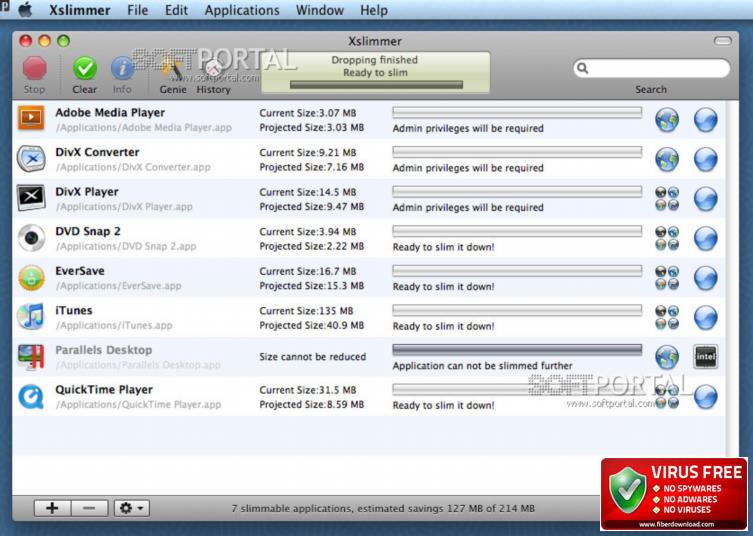Click the Parallels Desktop app icon
Image resolution: width=753 pixels, height=536 pixels.
click(31, 357)
